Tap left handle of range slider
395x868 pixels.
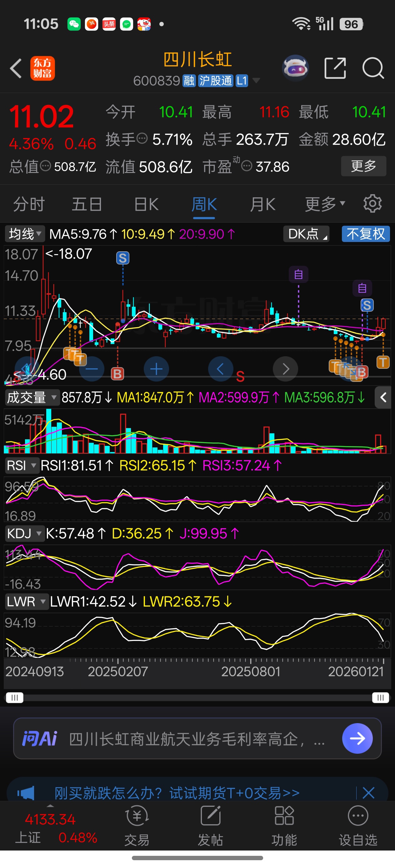(14, 697)
